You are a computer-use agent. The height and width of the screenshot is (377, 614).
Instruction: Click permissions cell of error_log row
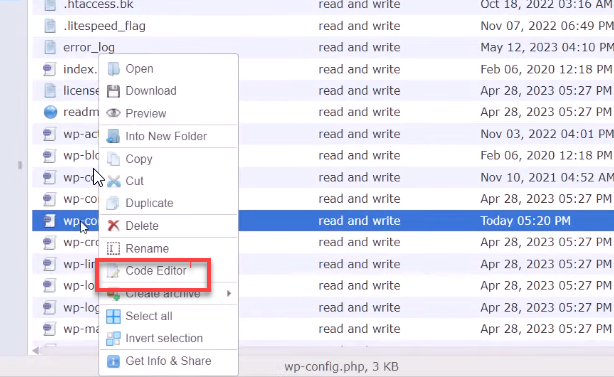359,47
